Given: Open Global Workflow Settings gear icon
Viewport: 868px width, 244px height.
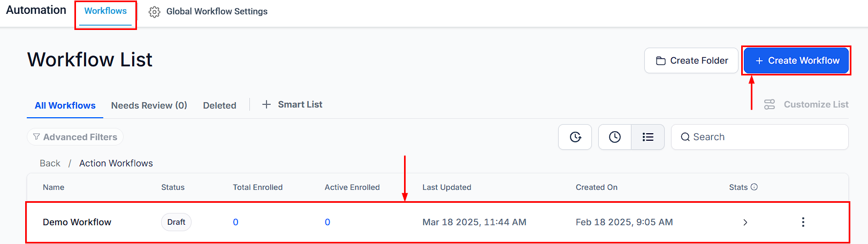Looking at the screenshot, I should point(154,12).
